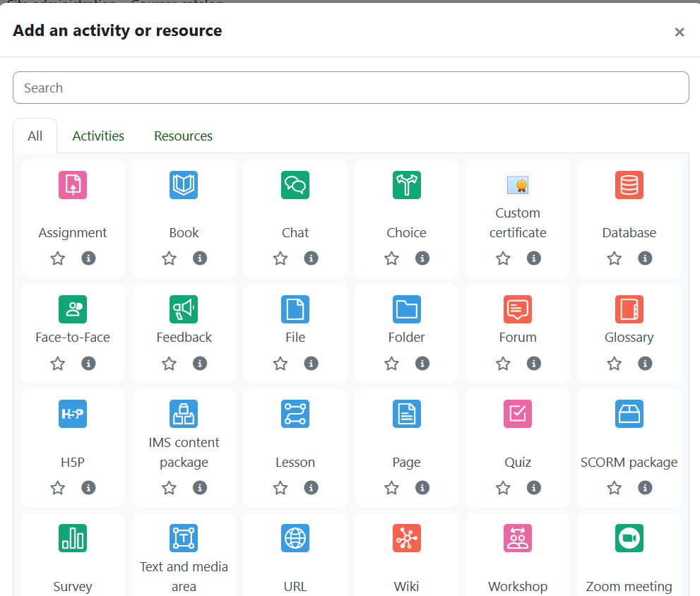View help info for Custom certificate
The image size is (700, 596).
(534, 258)
